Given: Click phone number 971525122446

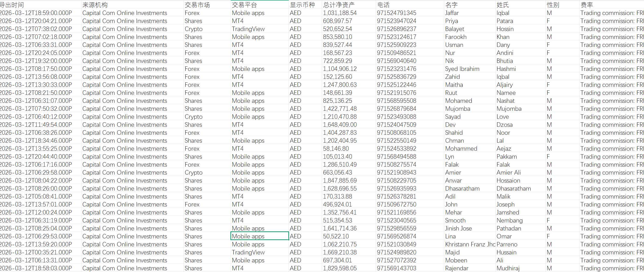Looking at the screenshot, I should (410, 85).
